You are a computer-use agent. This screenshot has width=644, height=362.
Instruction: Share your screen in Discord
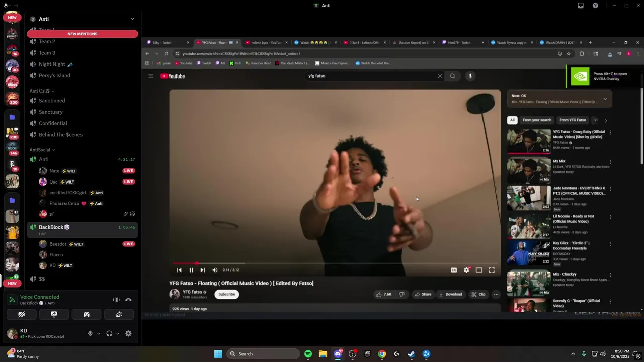click(x=54, y=314)
